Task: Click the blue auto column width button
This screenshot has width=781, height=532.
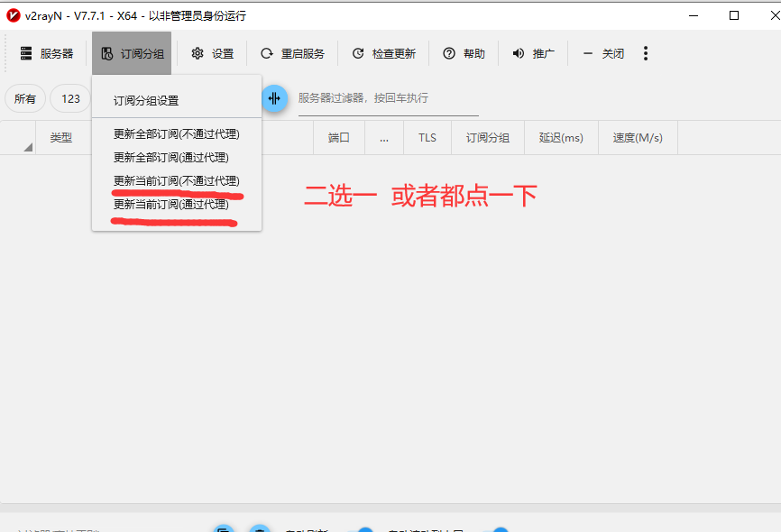Action: 274,98
